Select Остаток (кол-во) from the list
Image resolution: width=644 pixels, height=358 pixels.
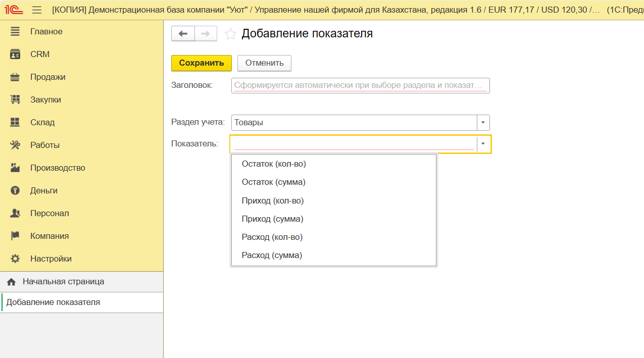[274, 164]
